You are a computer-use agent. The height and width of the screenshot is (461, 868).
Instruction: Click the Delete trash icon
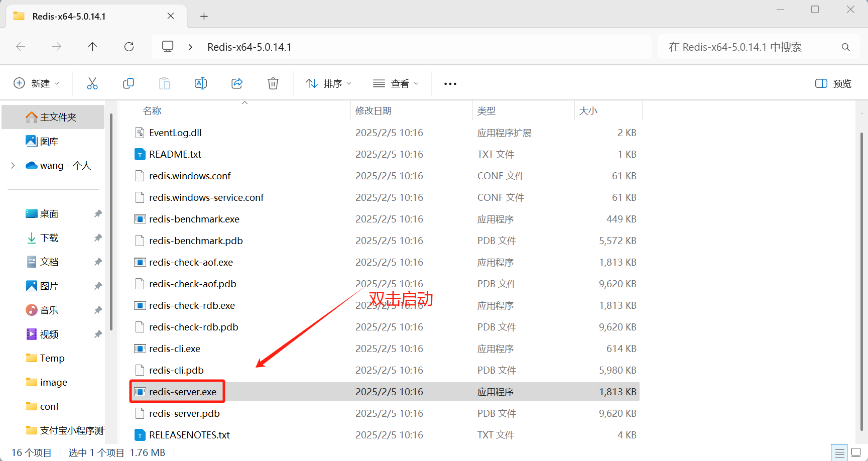(273, 83)
